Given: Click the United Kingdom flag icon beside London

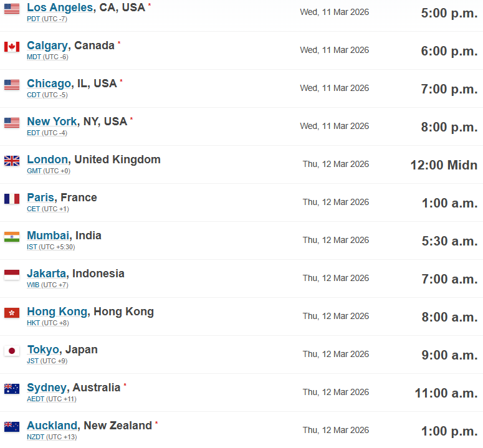Looking at the screenshot, I should click(x=12, y=161).
